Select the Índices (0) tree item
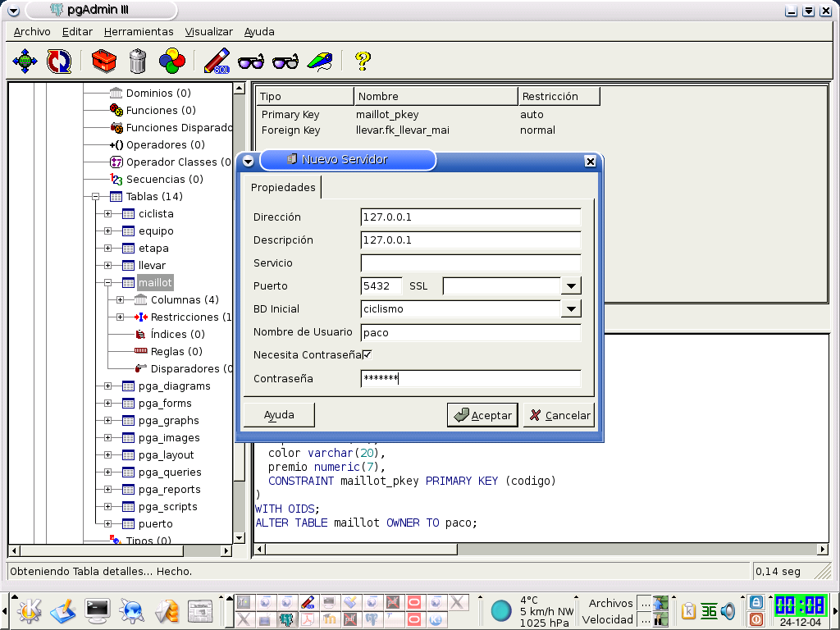 (178, 335)
